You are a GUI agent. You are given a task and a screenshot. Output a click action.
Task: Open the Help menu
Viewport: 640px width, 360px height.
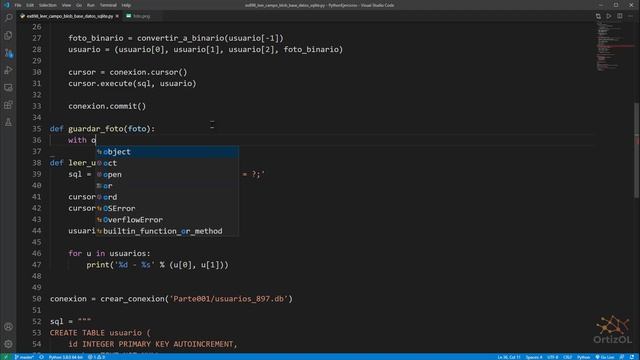[126, 5]
